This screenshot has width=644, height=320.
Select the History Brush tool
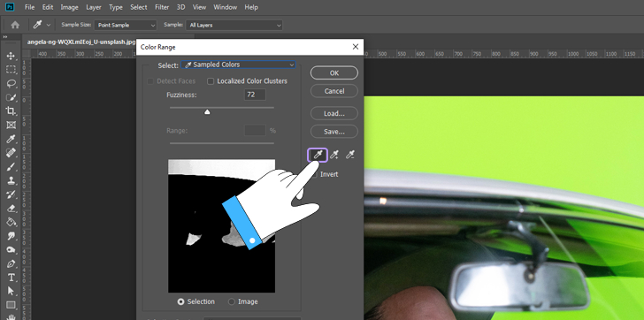(11, 194)
